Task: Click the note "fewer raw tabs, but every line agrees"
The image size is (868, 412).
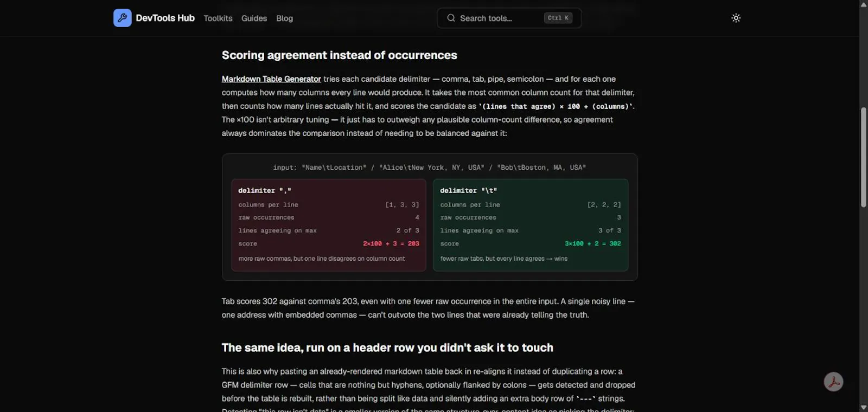Action: (504, 259)
